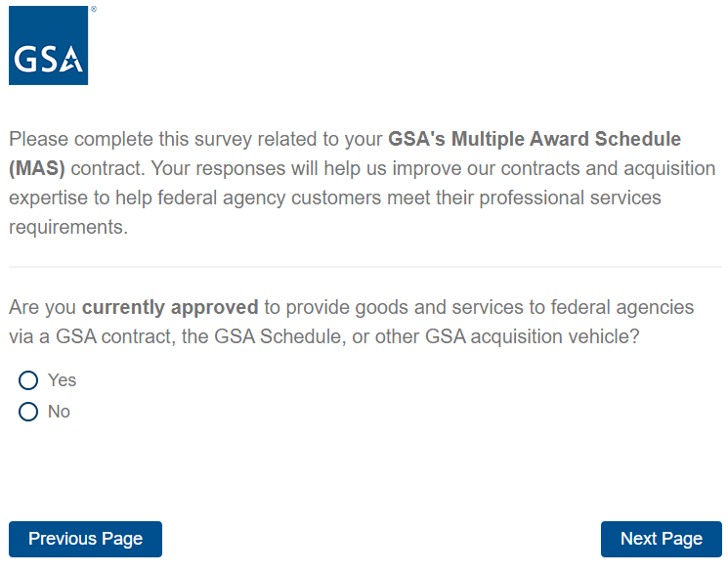Click the bold "currently approved" phrase
Screen dimensions: 728x573
click(170, 307)
